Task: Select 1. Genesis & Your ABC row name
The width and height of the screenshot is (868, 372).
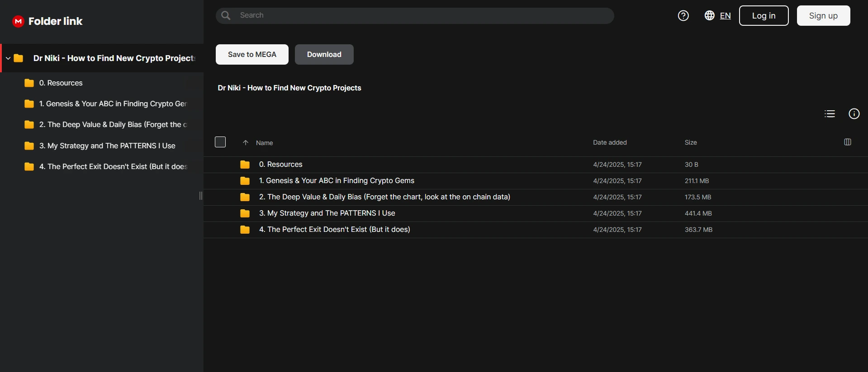Action: tap(337, 181)
